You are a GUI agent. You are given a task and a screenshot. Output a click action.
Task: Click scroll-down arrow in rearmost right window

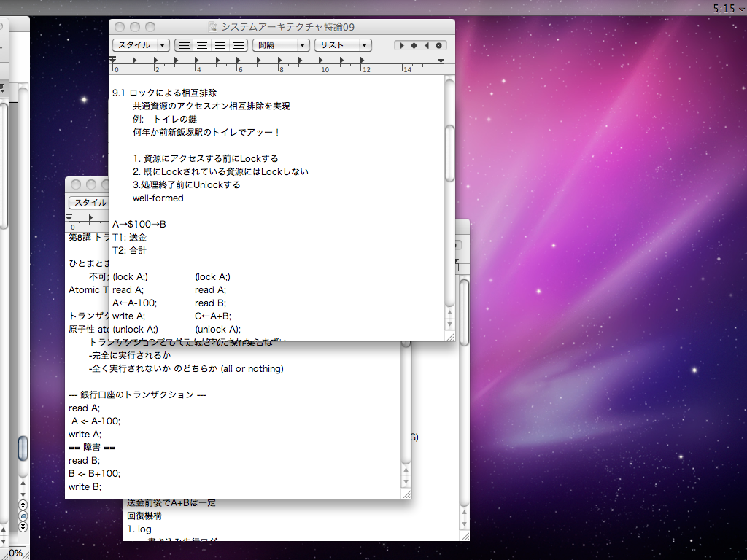pyautogui.click(x=464, y=524)
